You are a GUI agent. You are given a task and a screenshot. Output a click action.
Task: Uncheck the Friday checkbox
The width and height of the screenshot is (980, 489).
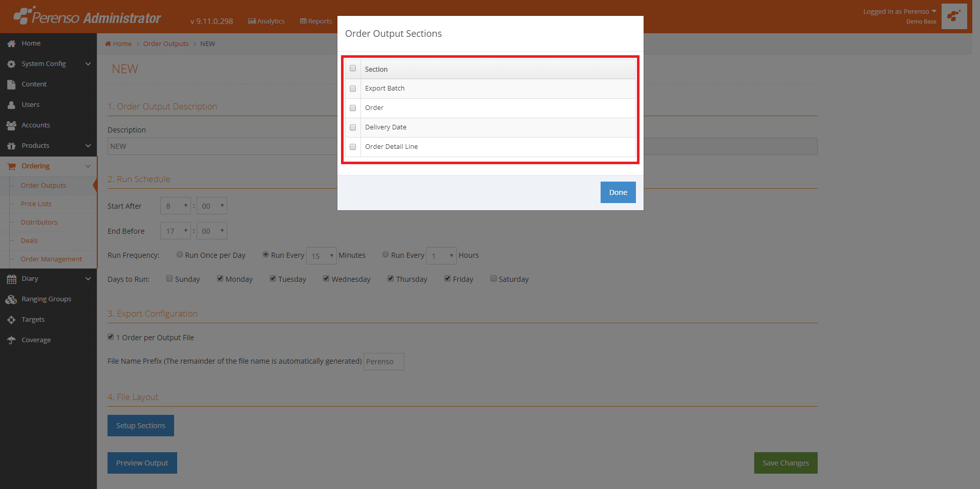tap(448, 278)
